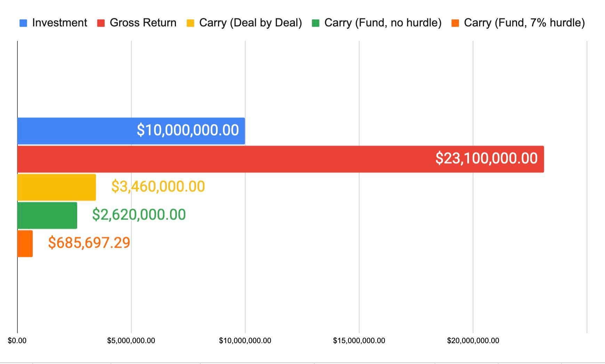This screenshot has width=605, height=364.
Task: Click the $5,000,000.00 axis label
Action: tap(131, 341)
